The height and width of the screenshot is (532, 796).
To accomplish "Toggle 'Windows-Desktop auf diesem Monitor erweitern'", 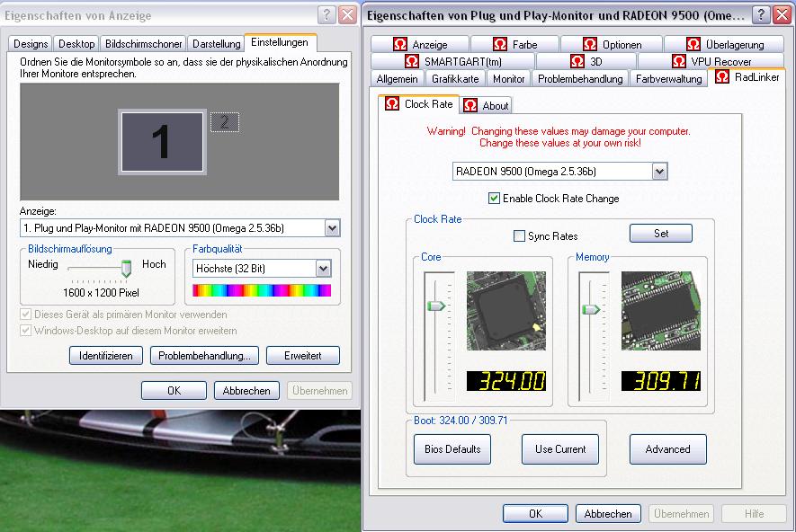I will (25, 331).
